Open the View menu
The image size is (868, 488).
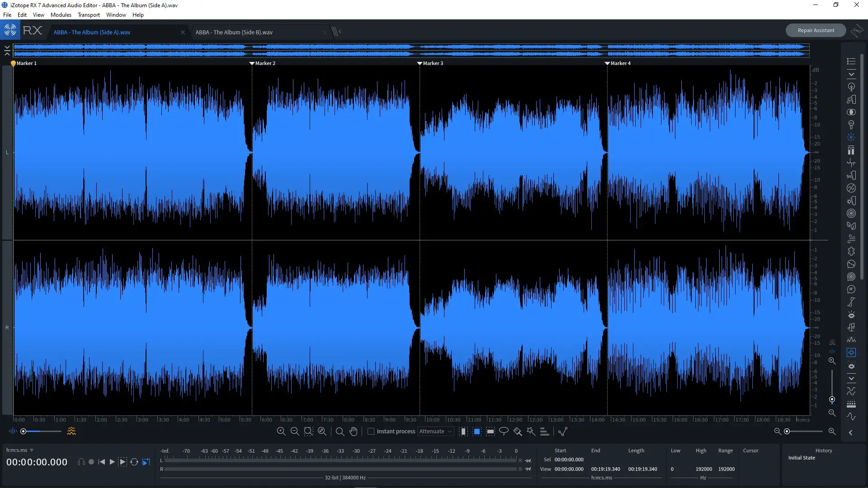click(38, 15)
